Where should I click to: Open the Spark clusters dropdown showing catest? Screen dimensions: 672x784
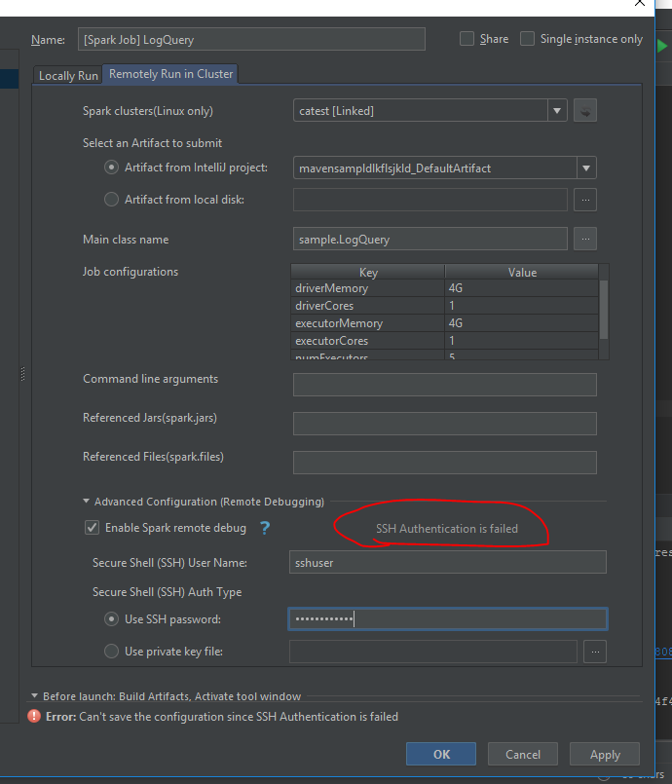pos(556,111)
